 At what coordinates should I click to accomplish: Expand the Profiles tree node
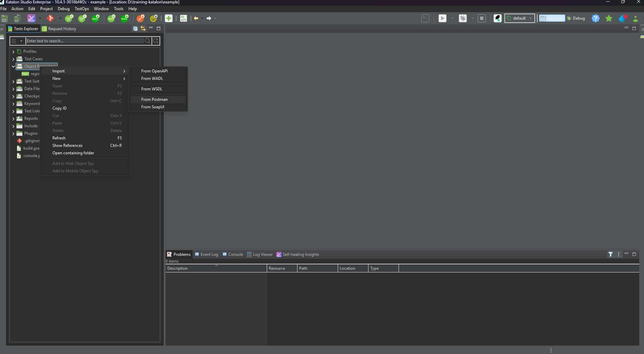pyautogui.click(x=13, y=51)
